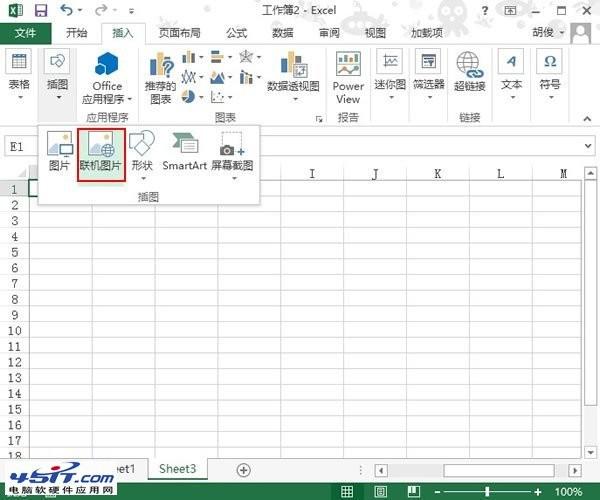Click the vertical scrollbar down arrow

590,453
